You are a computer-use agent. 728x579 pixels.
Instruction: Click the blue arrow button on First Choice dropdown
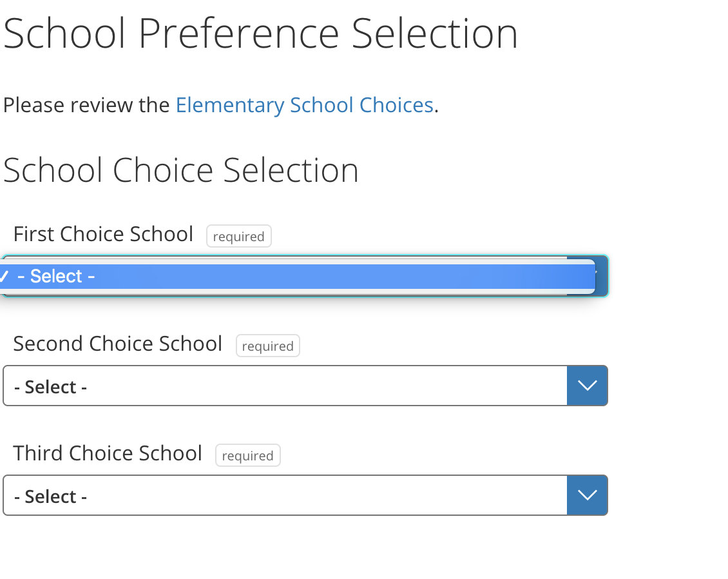[599, 276]
